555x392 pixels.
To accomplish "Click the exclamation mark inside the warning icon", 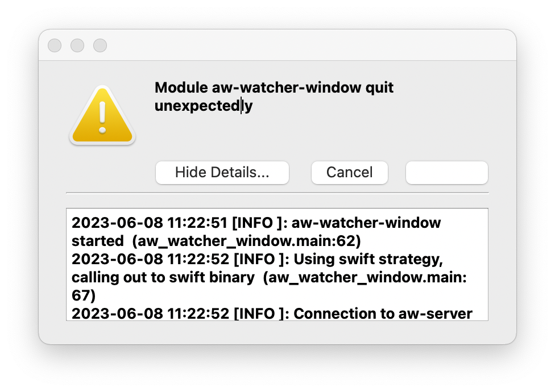I will (x=103, y=118).
